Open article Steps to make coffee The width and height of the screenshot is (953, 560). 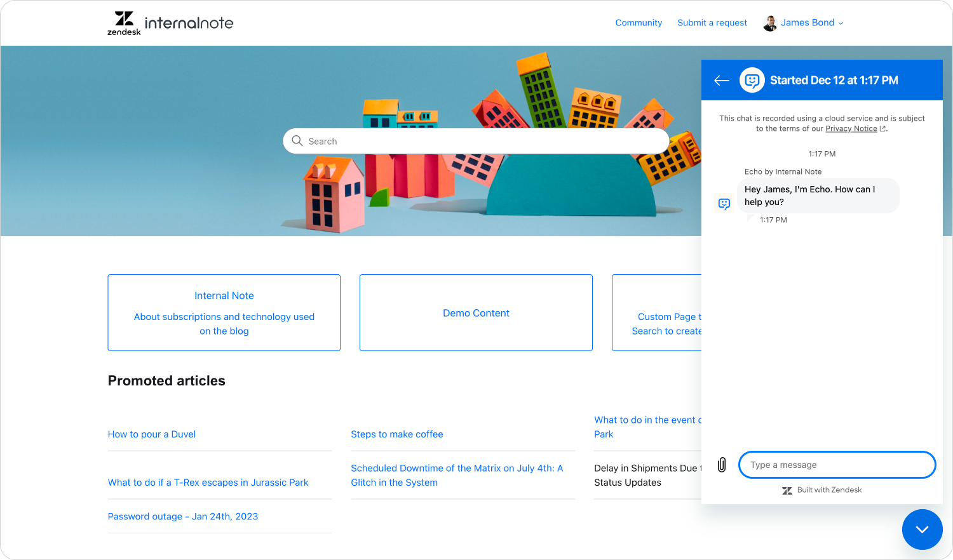click(x=397, y=434)
